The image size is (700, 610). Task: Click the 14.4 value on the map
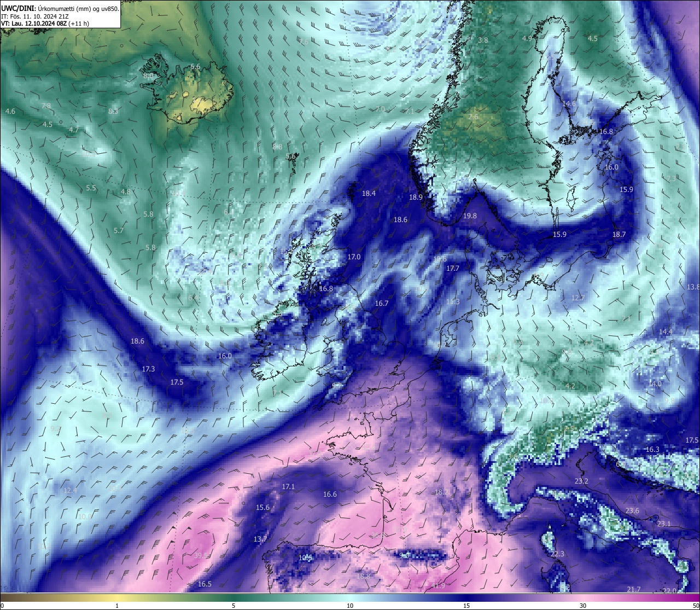[x=666, y=332]
